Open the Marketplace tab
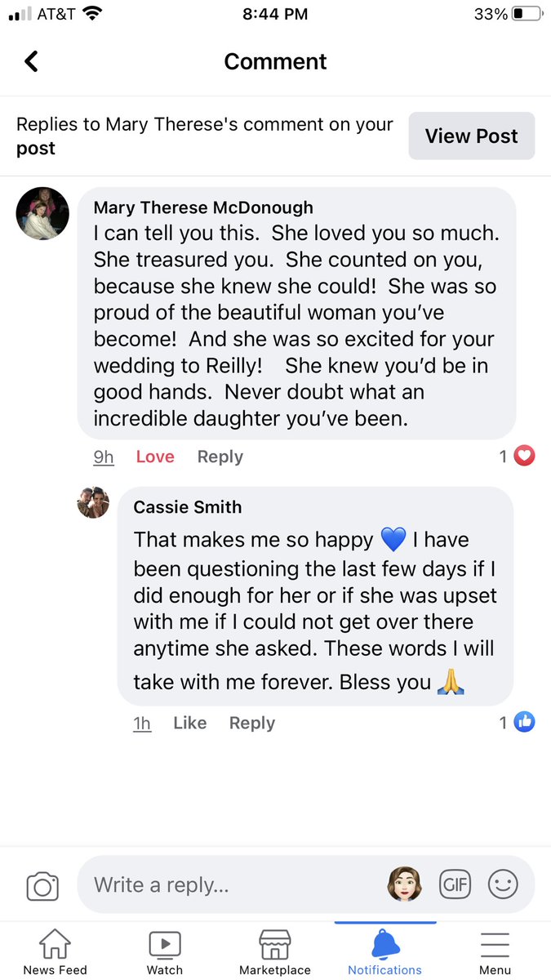The height and width of the screenshot is (980, 551). [275, 952]
